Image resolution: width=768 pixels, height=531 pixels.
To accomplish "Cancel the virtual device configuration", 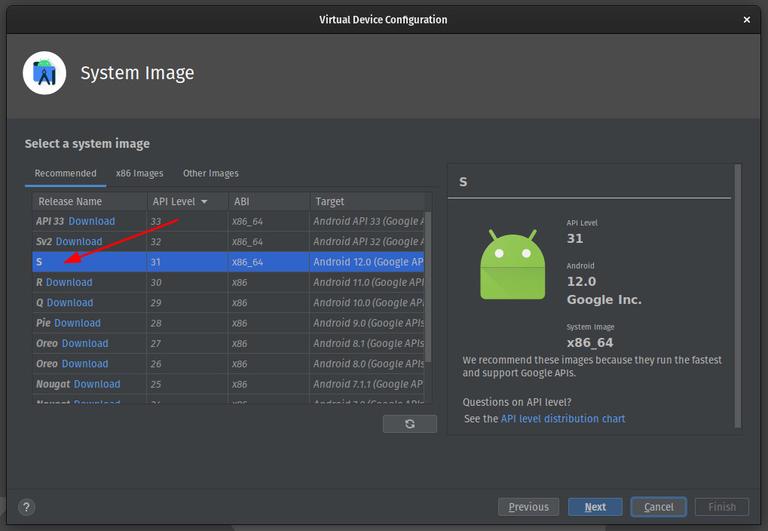I will coord(658,507).
